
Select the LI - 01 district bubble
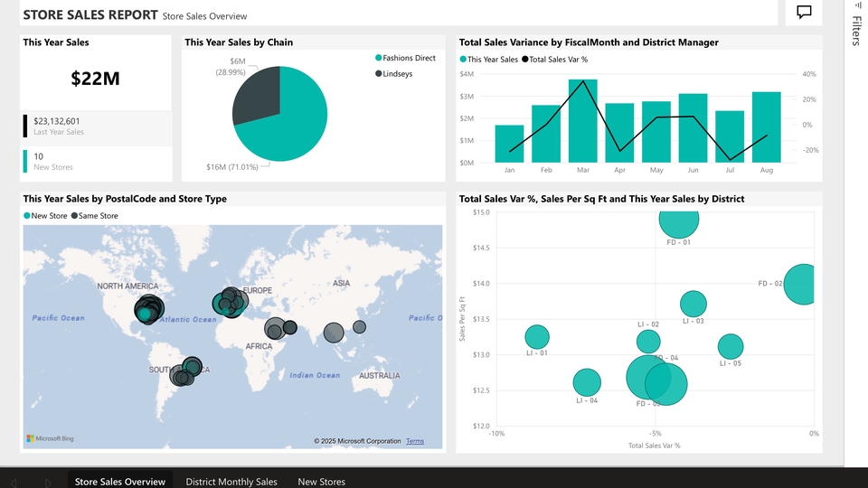[x=537, y=337]
